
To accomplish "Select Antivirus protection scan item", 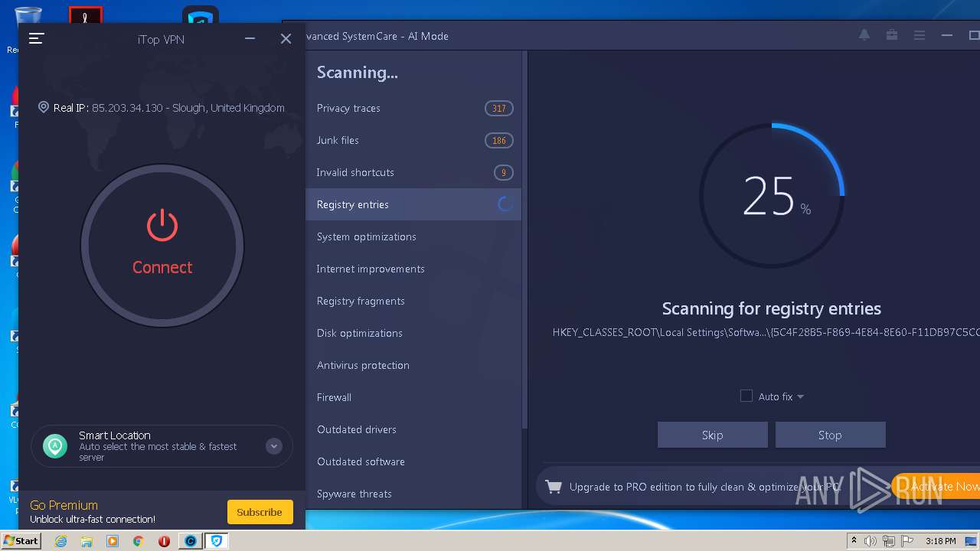I will click(x=413, y=365).
